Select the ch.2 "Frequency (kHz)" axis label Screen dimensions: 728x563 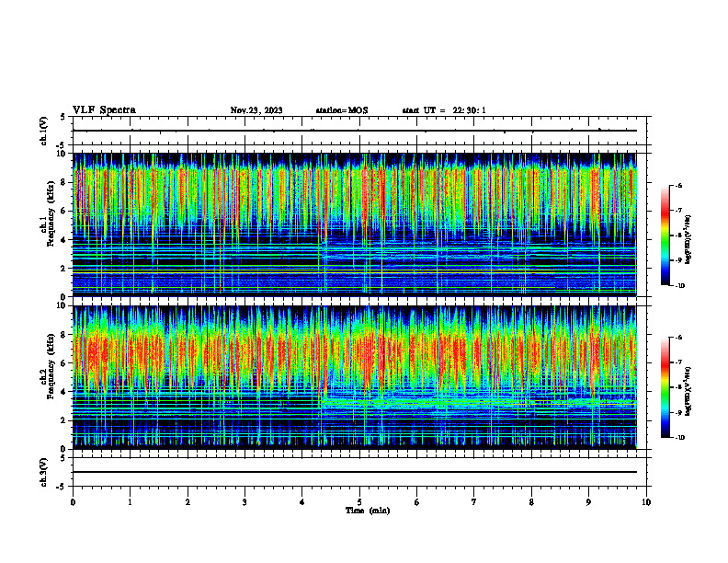pos(50,366)
